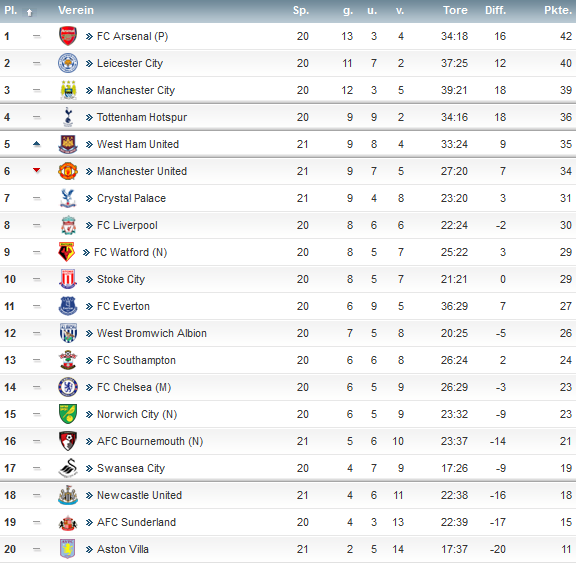This screenshot has height=563, width=576.
Task: Click the Chelsea club crest
Action: pos(68,387)
